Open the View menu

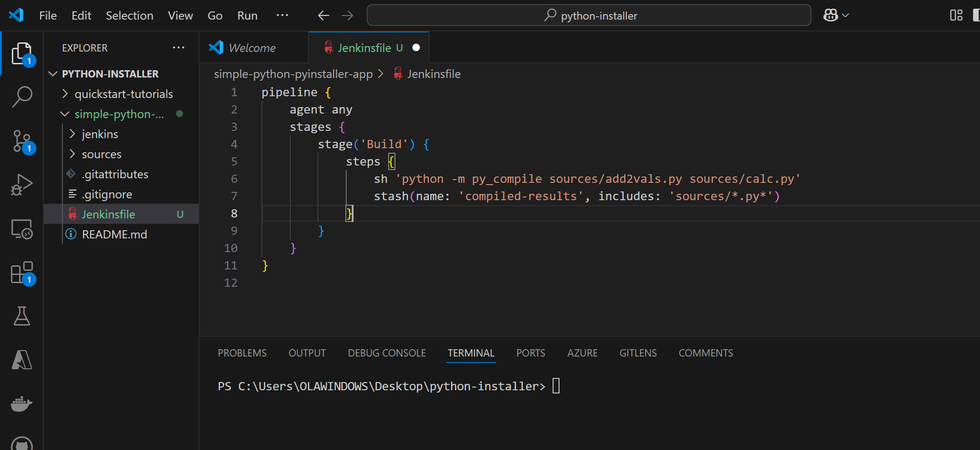[180, 16]
